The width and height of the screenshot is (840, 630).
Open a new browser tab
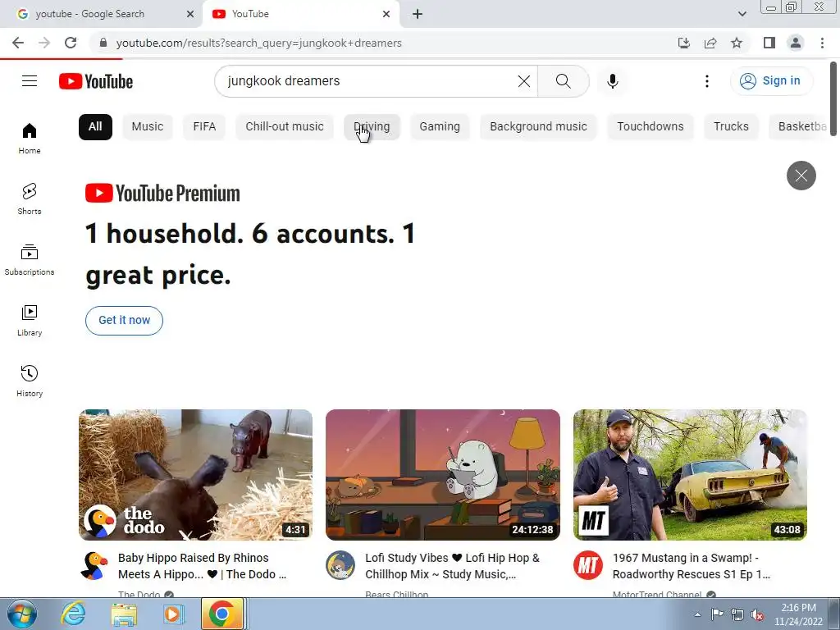coord(418,14)
